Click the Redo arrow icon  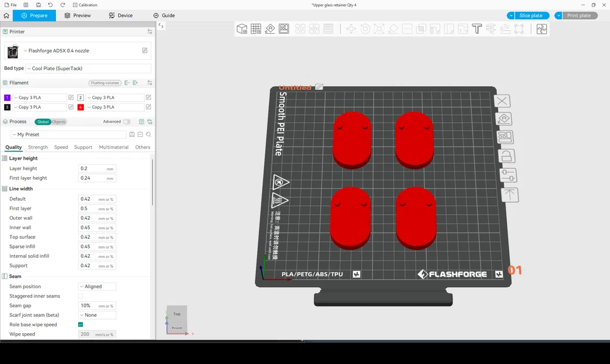[x=62, y=5]
